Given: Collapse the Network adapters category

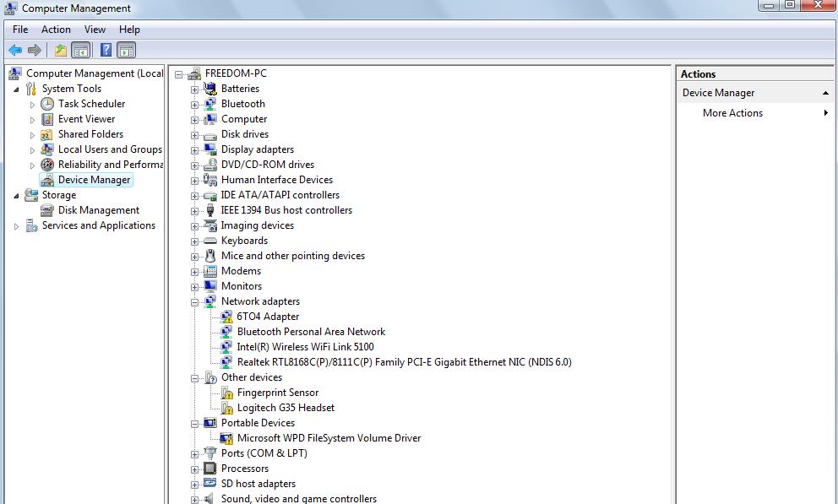Looking at the screenshot, I should pos(194,302).
